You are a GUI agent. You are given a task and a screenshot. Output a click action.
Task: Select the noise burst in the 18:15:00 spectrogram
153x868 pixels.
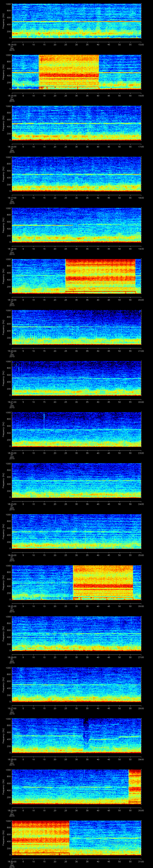[x=69, y=71]
